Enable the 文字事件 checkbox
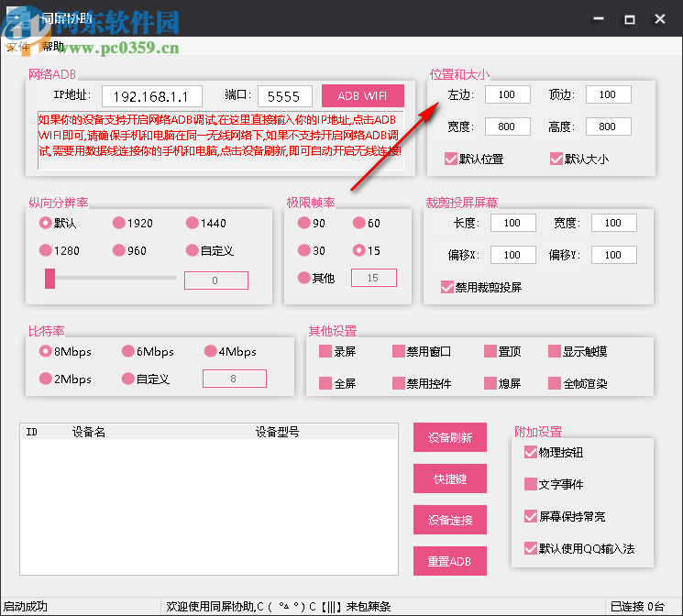 click(531, 484)
